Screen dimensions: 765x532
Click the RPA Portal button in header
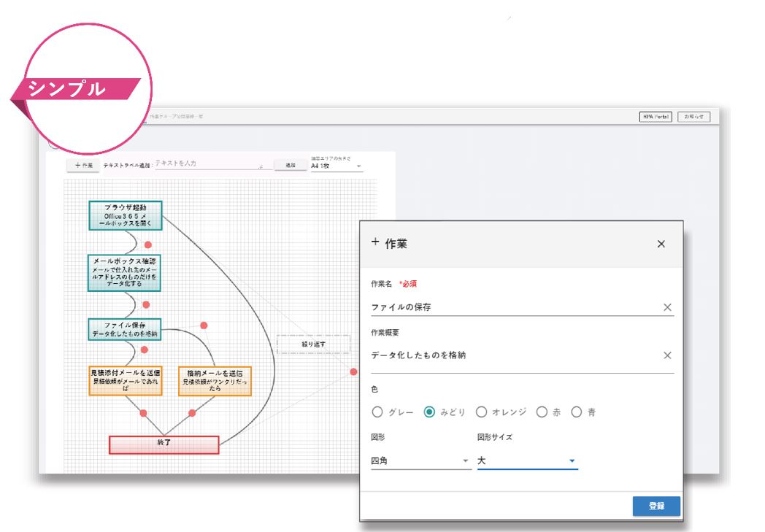(x=656, y=117)
